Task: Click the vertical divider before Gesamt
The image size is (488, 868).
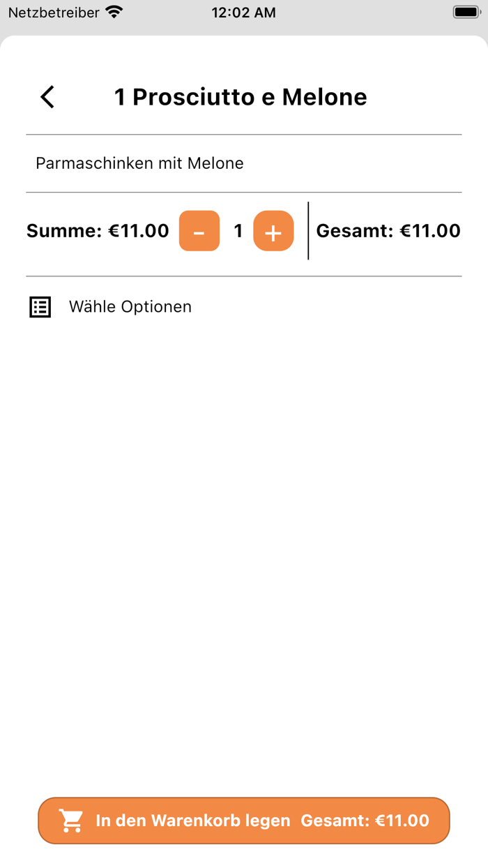Action: (308, 231)
